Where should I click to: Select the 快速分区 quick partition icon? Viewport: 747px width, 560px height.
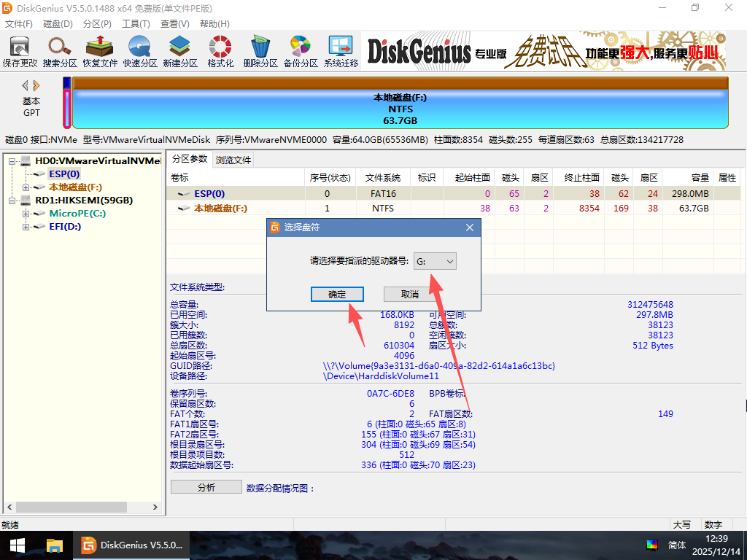(140, 51)
